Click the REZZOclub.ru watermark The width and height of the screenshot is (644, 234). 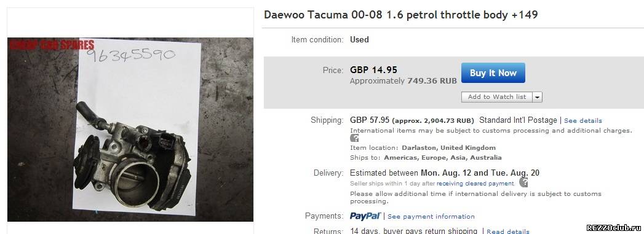click(x=614, y=228)
